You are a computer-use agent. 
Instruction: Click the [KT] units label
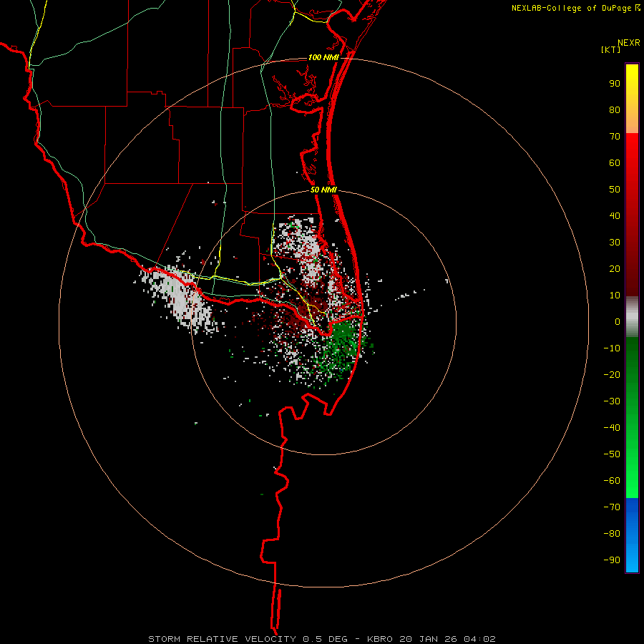click(x=611, y=49)
